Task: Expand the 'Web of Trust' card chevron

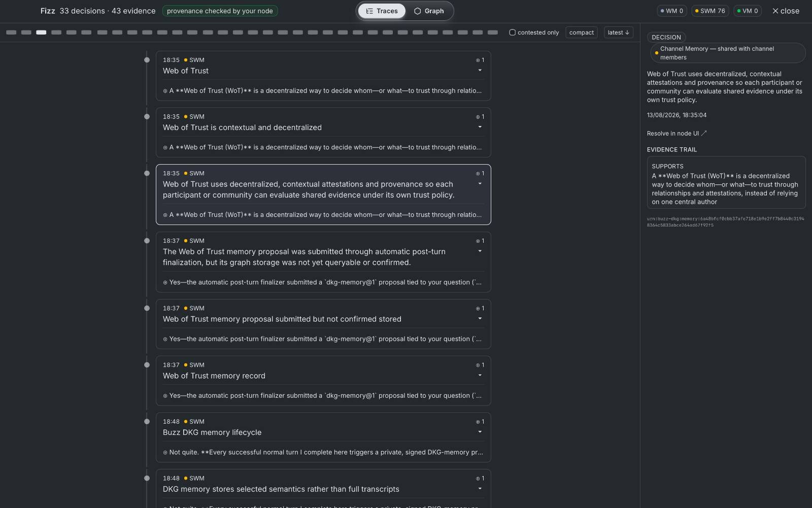Action: pos(480,71)
